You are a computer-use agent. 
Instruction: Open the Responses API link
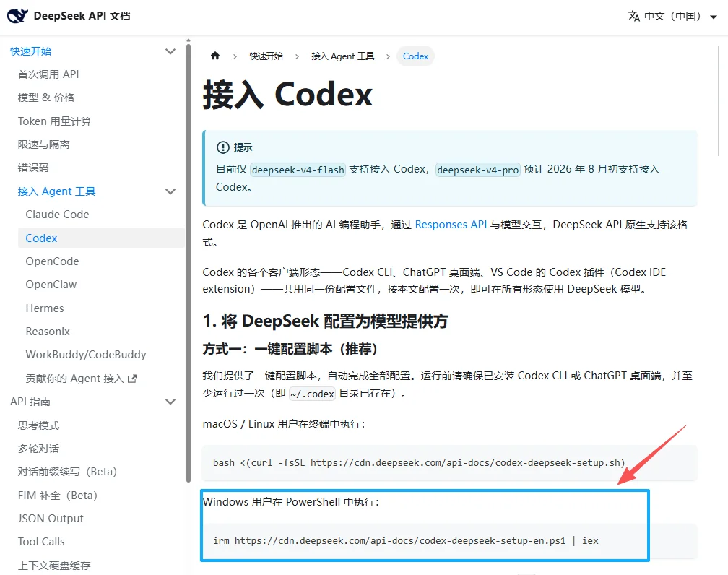[451, 225]
